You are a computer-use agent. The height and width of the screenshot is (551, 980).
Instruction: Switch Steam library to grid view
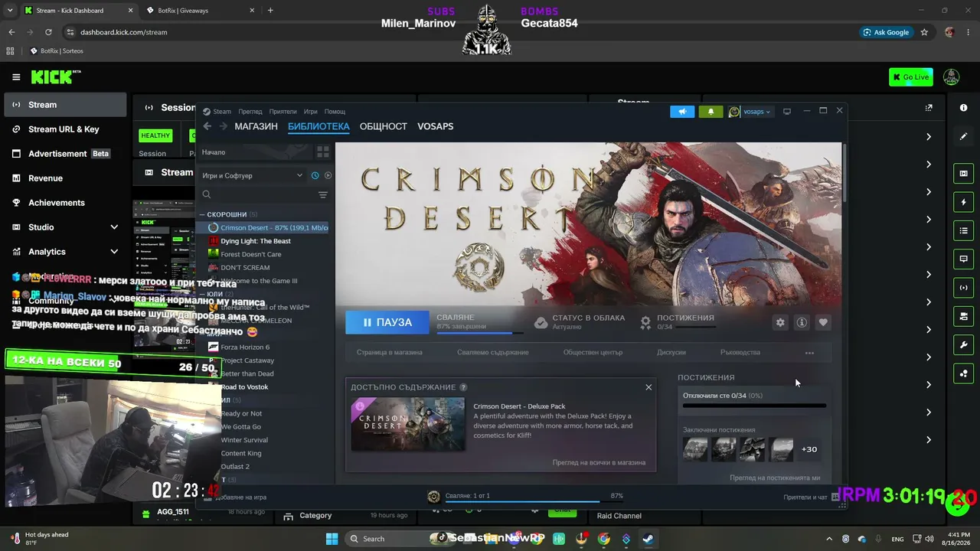point(323,152)
